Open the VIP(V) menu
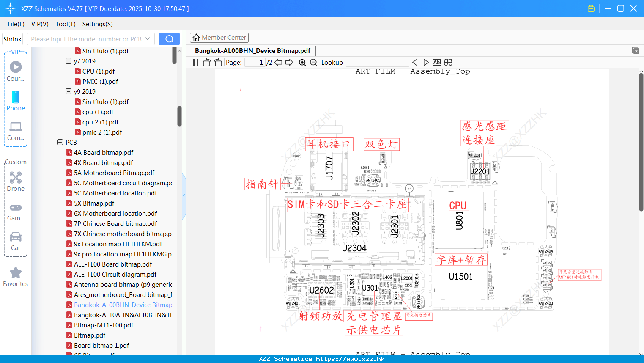This screenshot has width=644, height=363. [40, 24]
